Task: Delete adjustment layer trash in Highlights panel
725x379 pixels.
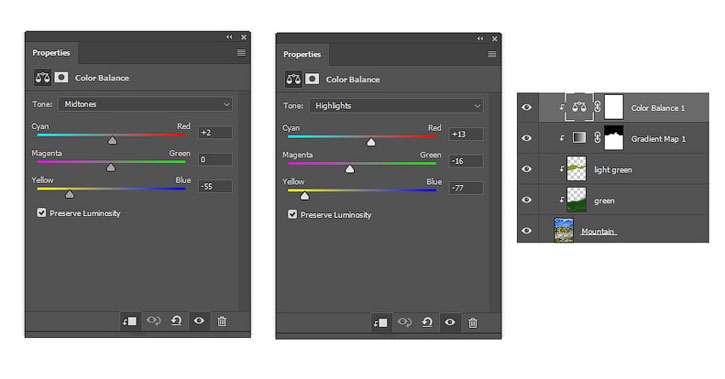Action: point(473,323)
